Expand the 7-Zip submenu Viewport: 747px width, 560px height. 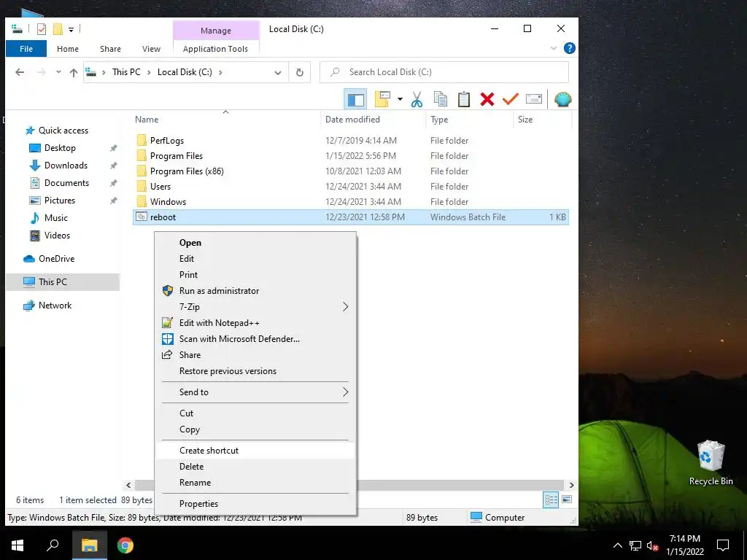click(255, 307)
